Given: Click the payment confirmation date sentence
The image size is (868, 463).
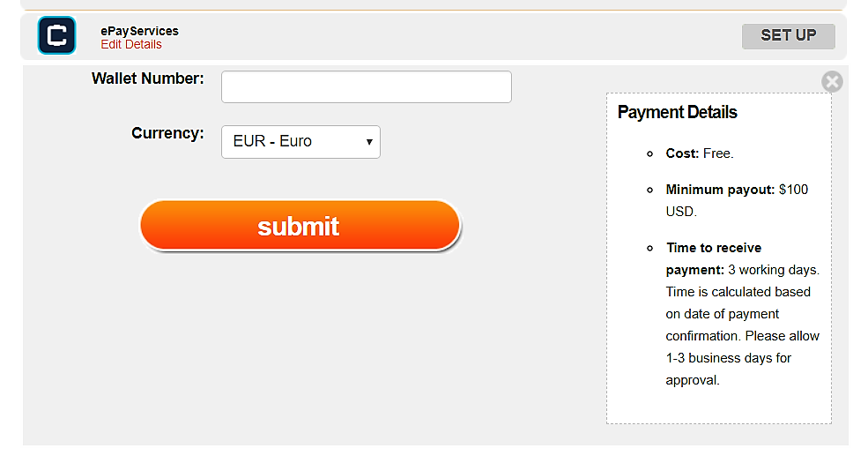Looking at the screenshot, I should click(x=738, y=314).
